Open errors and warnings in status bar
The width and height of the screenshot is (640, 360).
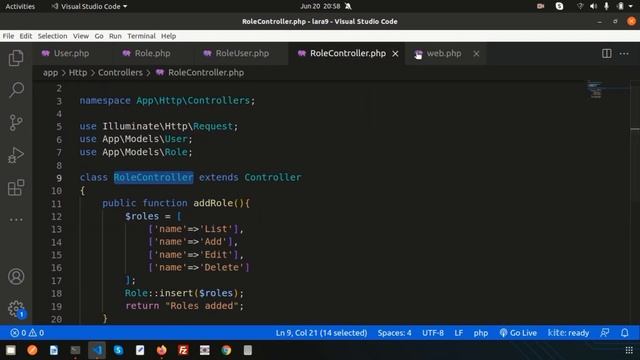27,333
